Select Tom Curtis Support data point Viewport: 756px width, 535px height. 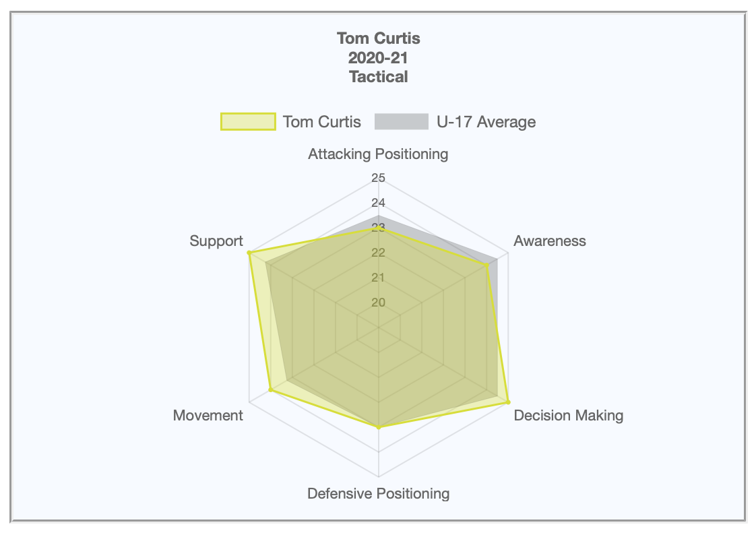(x=249, y=253)
